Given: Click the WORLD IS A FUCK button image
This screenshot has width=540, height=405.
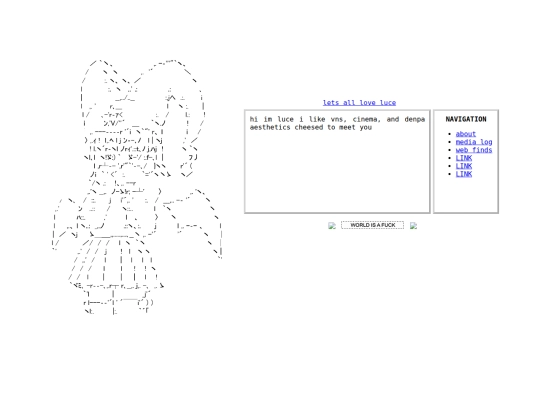Looking at the screenshot, I should [372, 225].
